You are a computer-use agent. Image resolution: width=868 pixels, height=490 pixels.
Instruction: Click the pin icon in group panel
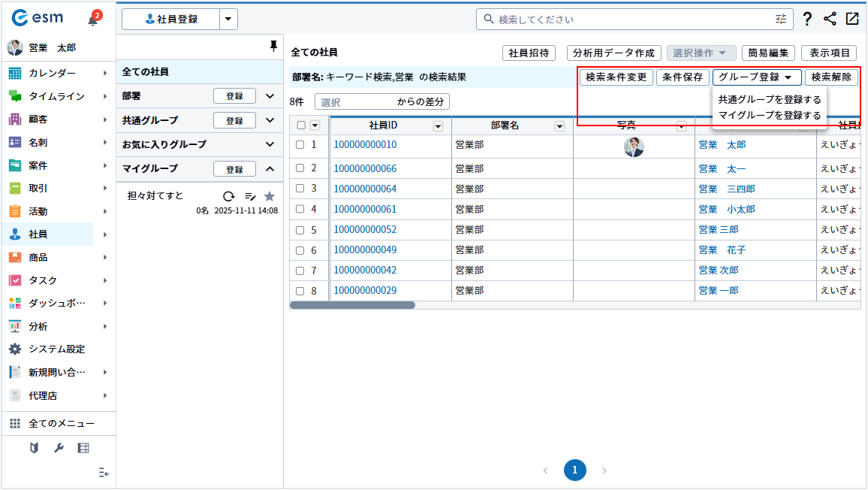tap(273, 47)
